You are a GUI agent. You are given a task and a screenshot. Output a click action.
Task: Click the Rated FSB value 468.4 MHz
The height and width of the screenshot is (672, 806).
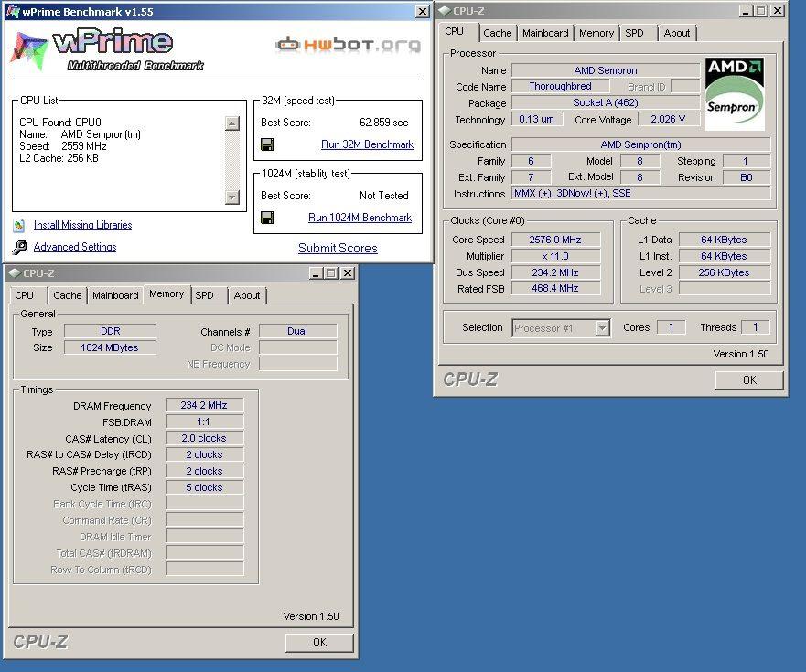pyautogui.click(x=555, y=289)
